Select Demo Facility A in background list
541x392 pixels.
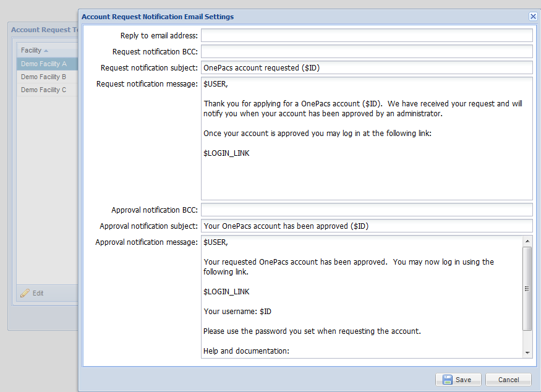(x=47, y=64)
